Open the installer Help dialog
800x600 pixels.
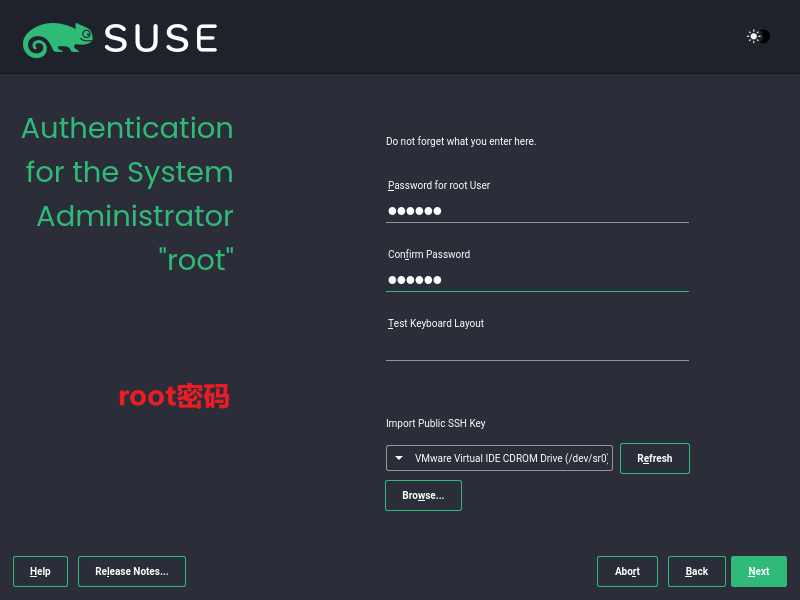tap(40, 571)
